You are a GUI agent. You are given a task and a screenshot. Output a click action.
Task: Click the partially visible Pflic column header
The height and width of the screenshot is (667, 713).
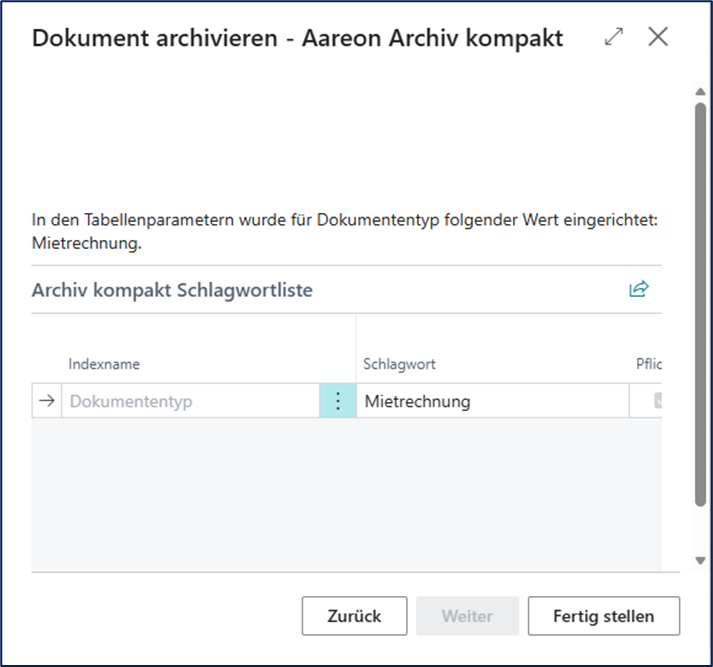pos(648,364)
